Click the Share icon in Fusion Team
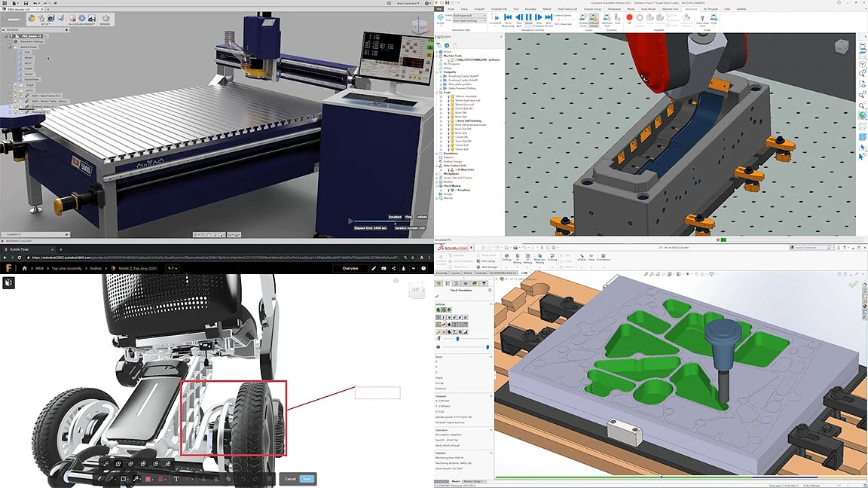 point(393,268)
